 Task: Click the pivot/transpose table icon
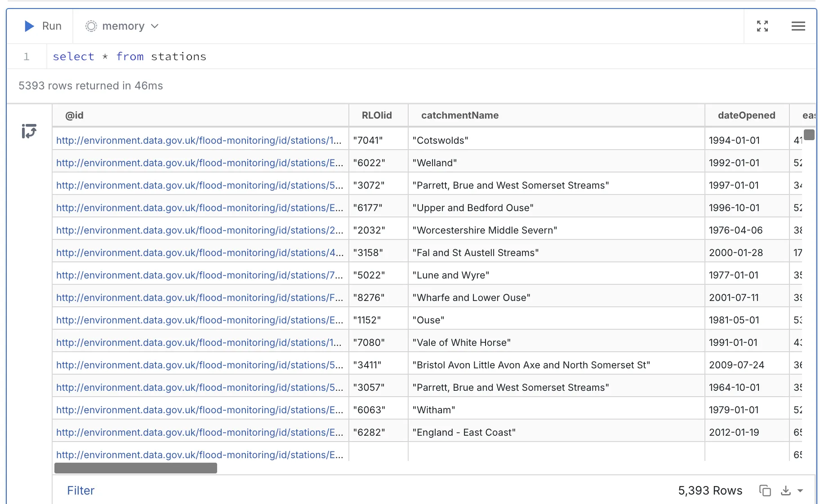click(29, 131)
